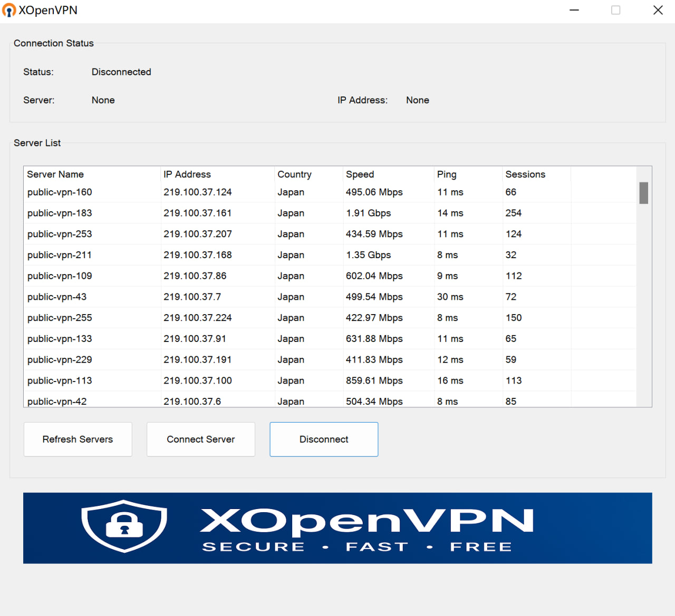Sort by the Ping column header

[446, 174]
